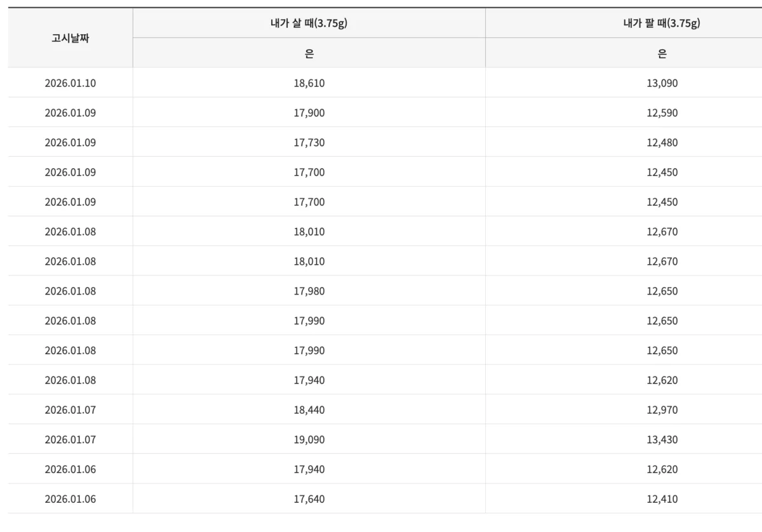
Task: Select the sell price 12,970
Action: pos(662,410)
